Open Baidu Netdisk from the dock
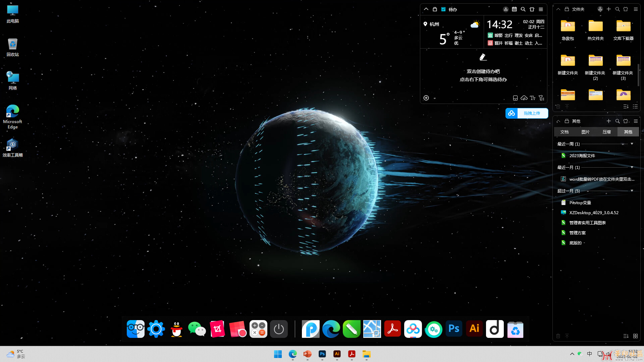This screenshot has width=644, height=362. point(413,329)
